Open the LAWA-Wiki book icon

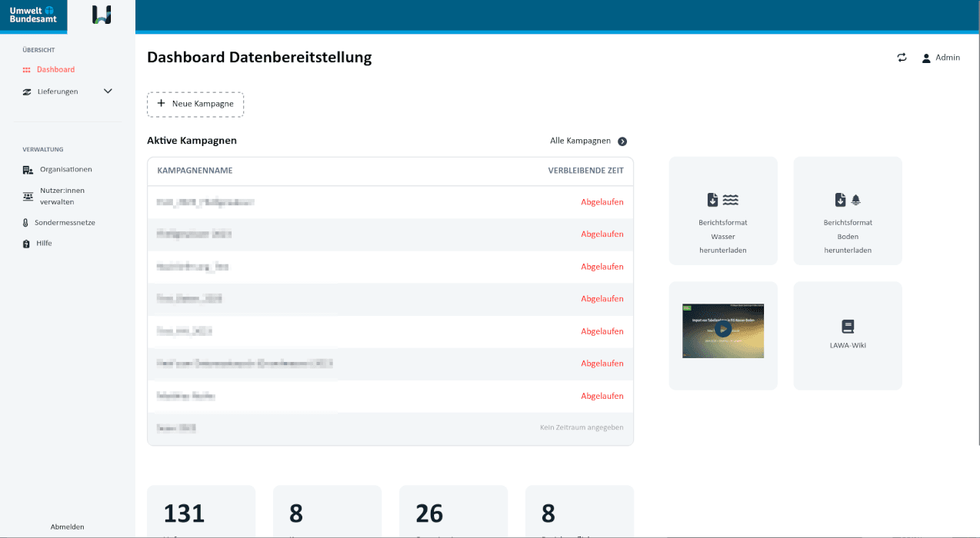(848, 327)
